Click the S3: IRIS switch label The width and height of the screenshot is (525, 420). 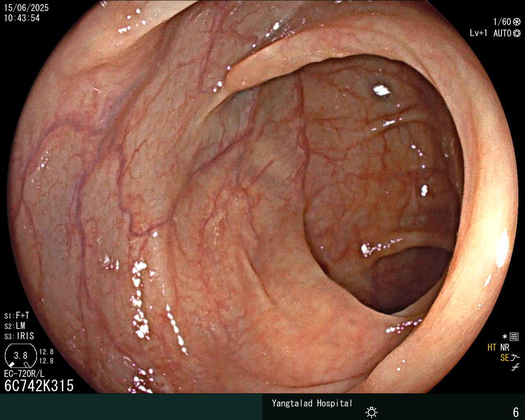click(19, 336)
